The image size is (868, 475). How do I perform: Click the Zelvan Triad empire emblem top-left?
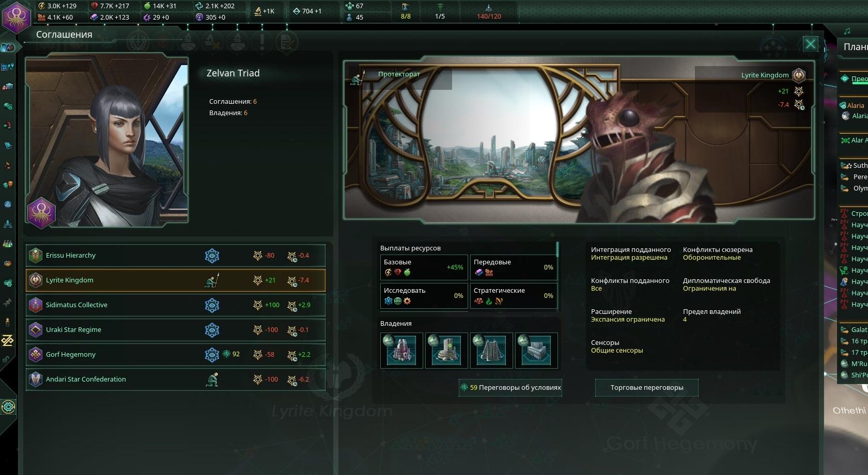coord(17,16)
